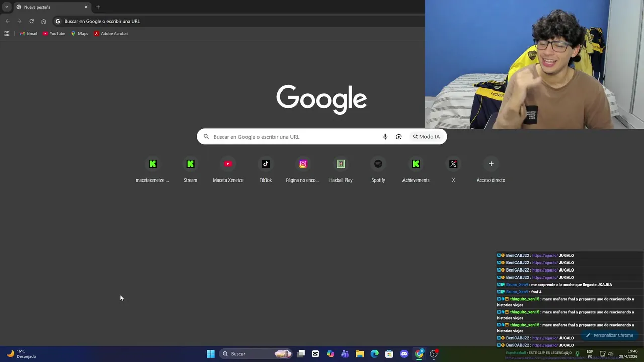Open Microsoft Teams from the taskbar
This screenshot has width=644, height=362.
[345, 354]
